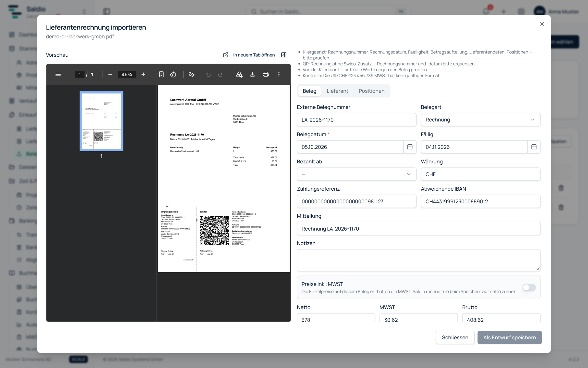Click the Abweichende IBAN field
Image resolution: width=588 pixels, height=368 pixels.
coord(480,201)
